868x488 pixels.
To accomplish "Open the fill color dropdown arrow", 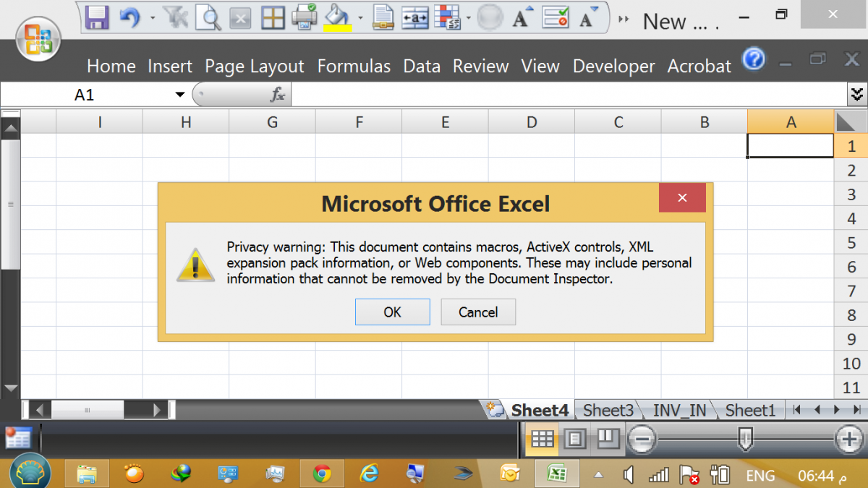I will [x=360, y=17].
